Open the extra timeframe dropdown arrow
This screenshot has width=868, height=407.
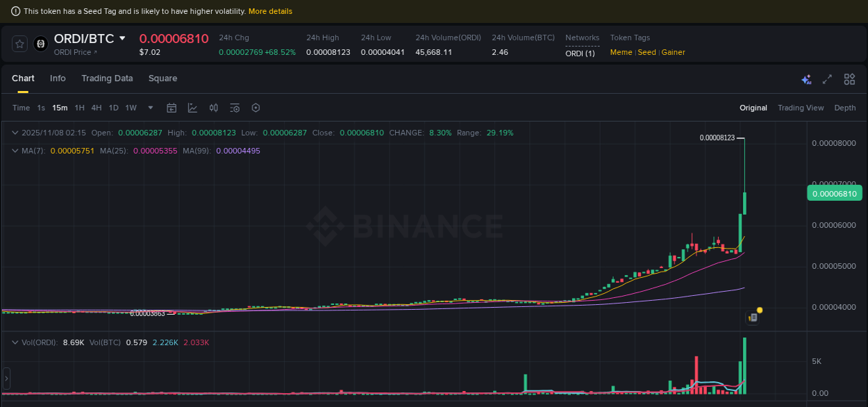point(150,108)
